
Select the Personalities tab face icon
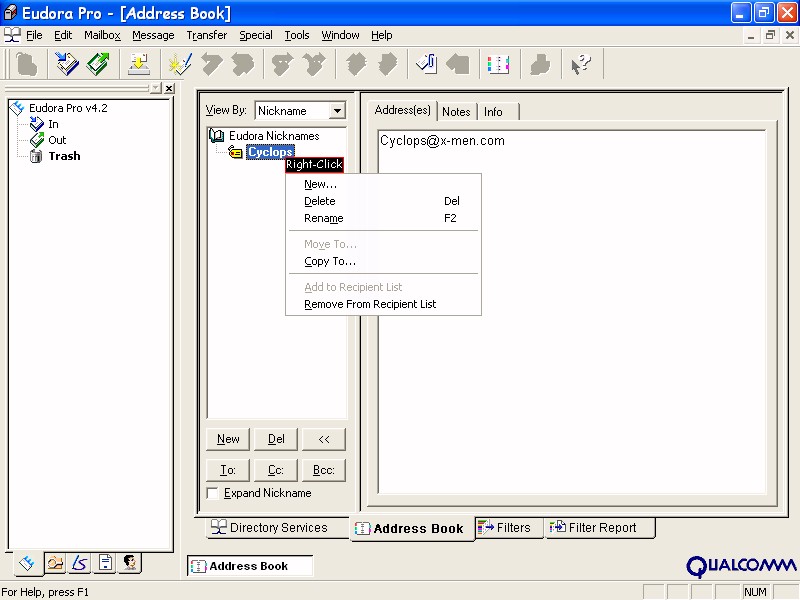coord(130,563)
